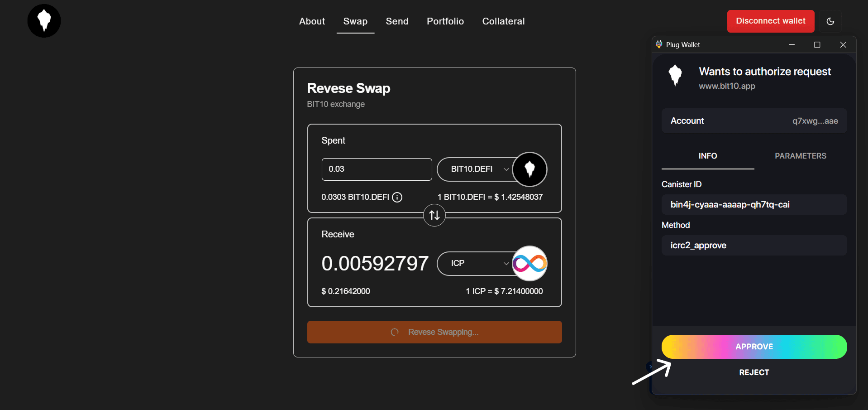Screen dimensions: 868x410
Task: Switch to the INFO tab
Action: point(708,156)
